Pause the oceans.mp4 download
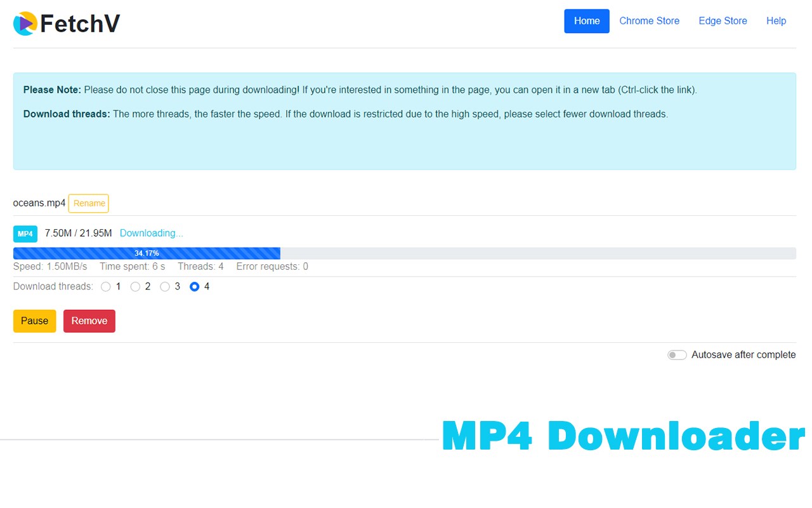 (x=34, y=321)
